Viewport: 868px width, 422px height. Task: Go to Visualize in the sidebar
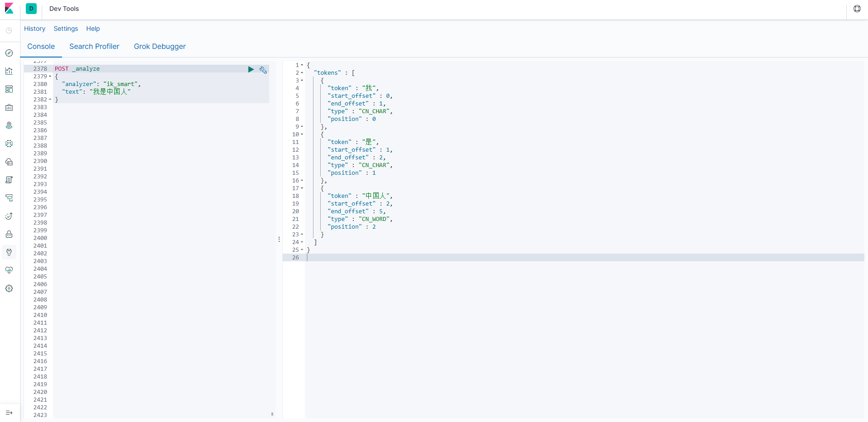9,71
